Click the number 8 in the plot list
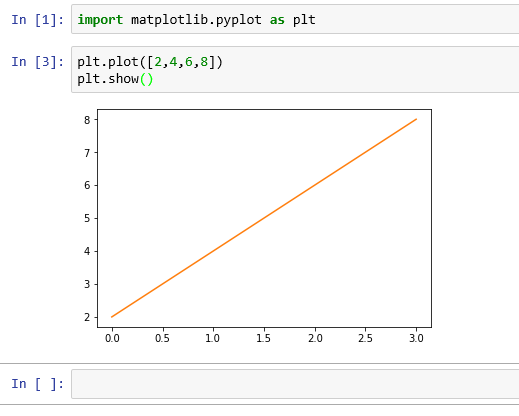 tap(204, 62)
